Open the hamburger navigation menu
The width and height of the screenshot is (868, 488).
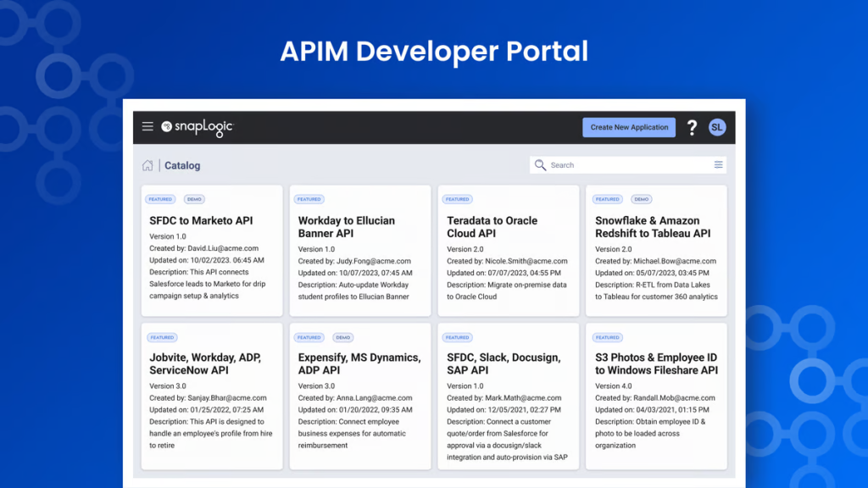click(x=147, y=127)
